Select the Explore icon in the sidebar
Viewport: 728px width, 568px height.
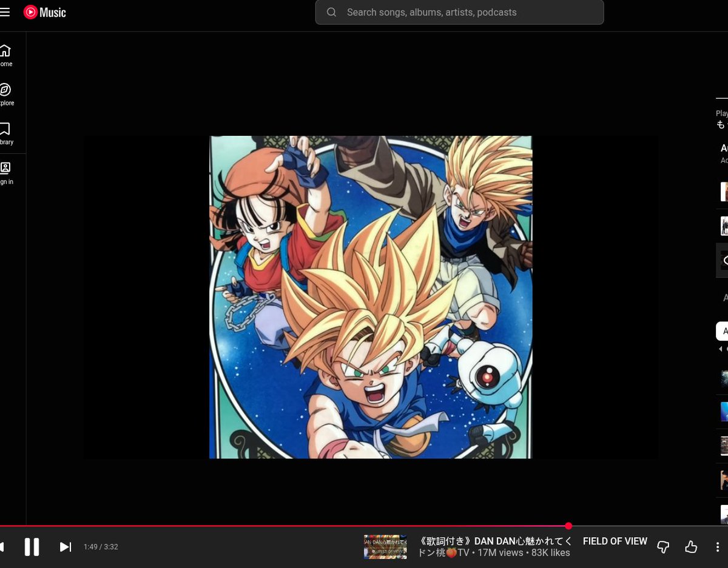tap(5, 89)
